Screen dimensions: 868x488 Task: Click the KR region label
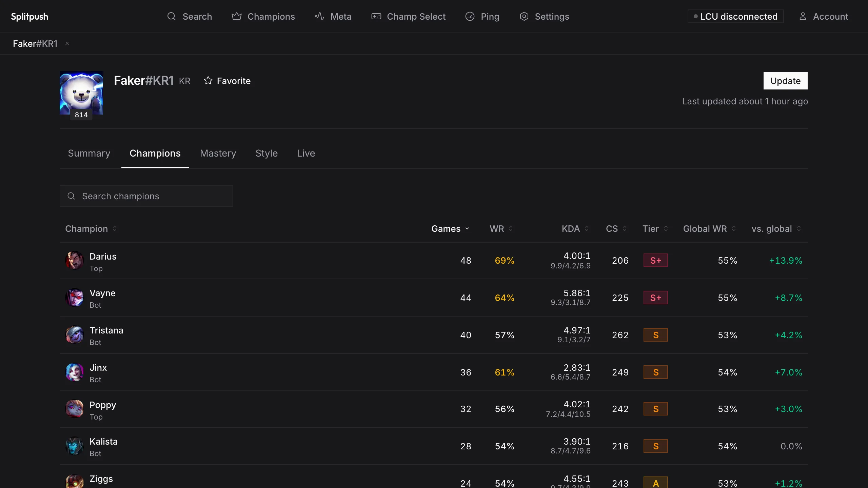click(x=184, y=81)
